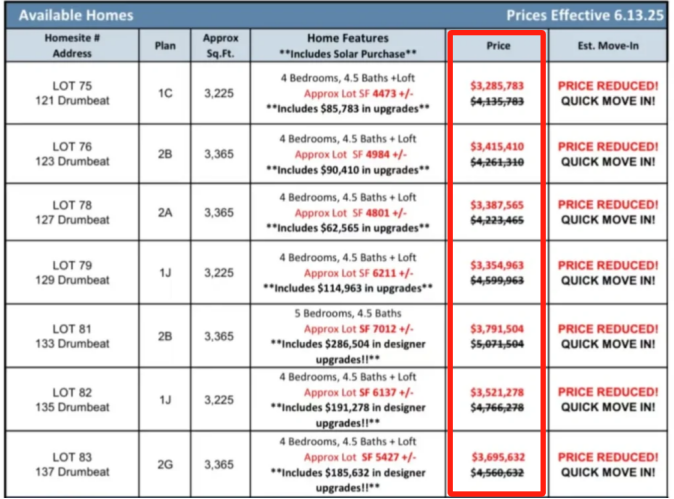Click the 'Available Homes' title text
674x499 pixels.
coord(76,15)
